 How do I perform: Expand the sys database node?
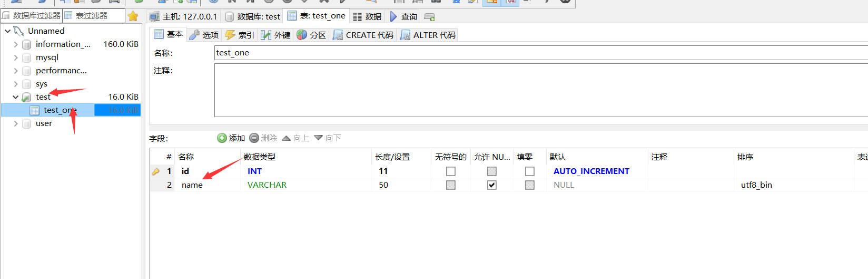(16, 84)
